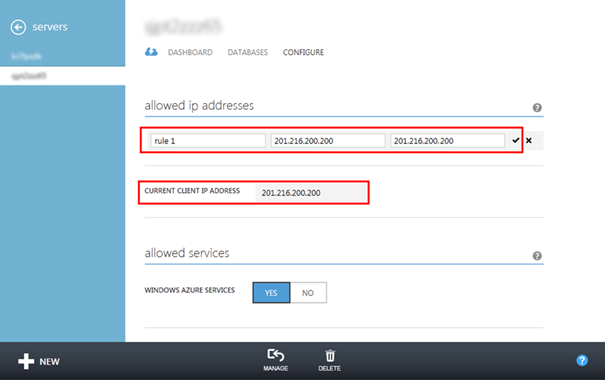Open help for allowed services section
The width and height of the screenshot is (605, 380).
537,256
